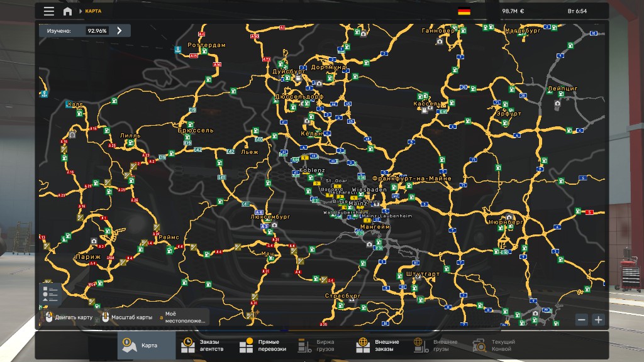The height and width of the screenshot is (362, 644).
Task: Select Магдебург city label
Action: pos(523,30)
